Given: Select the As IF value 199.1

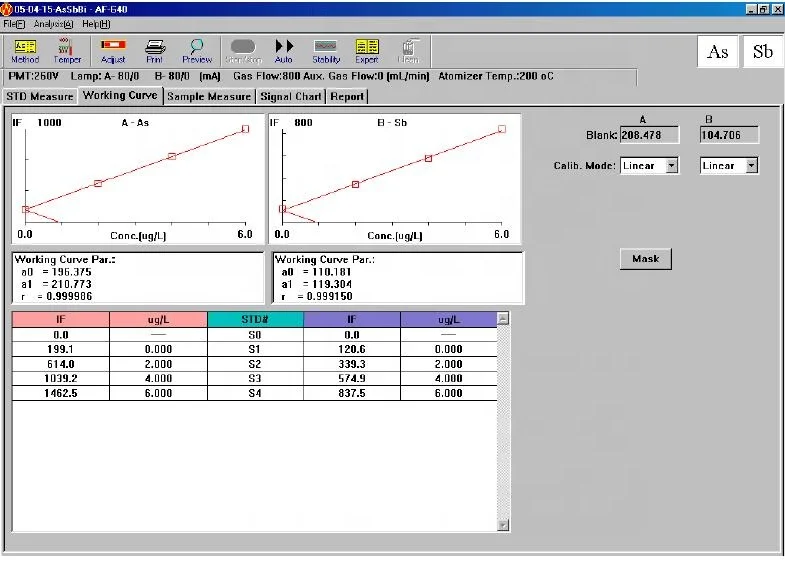Looking at the screenshot, I should pyautogui.click(x=61, y=349).
